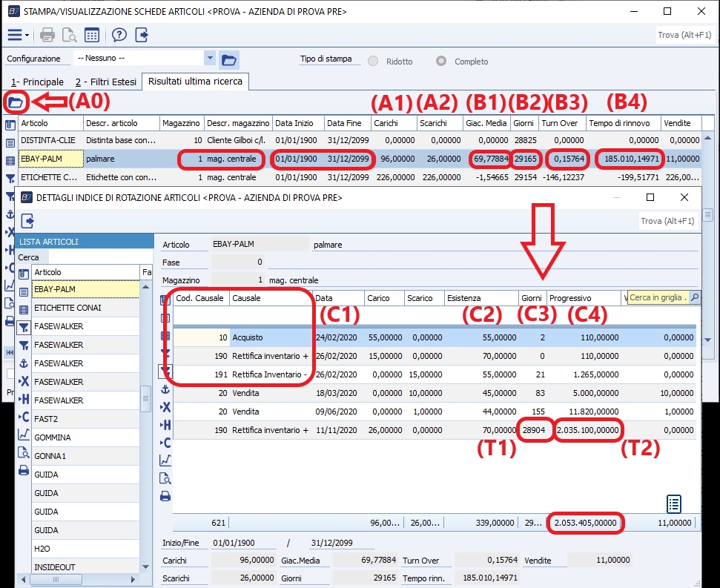Screen dimensions: 720x588
Task: Click the chart icon in Lista Articoli sidebar
Action: tap(24, 434)
